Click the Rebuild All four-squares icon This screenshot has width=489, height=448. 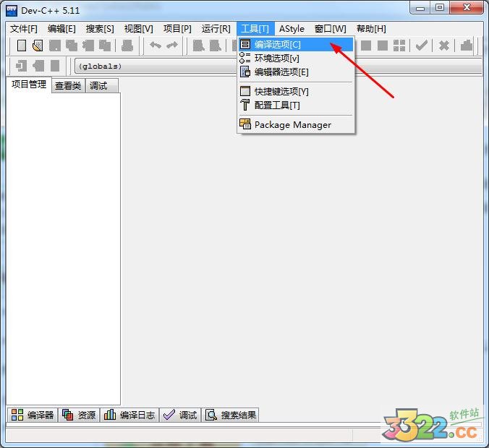(399, 46)
